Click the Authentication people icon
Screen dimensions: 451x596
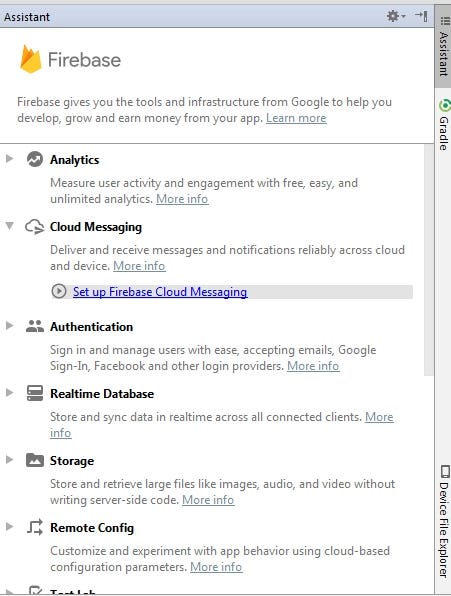click(x=35, y=326)
